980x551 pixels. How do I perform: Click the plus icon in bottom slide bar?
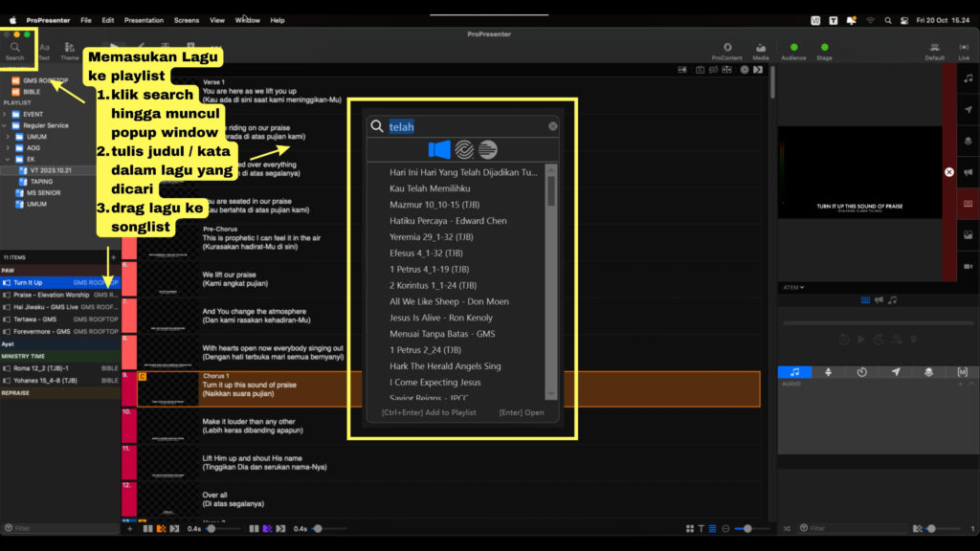coord(130,528)
